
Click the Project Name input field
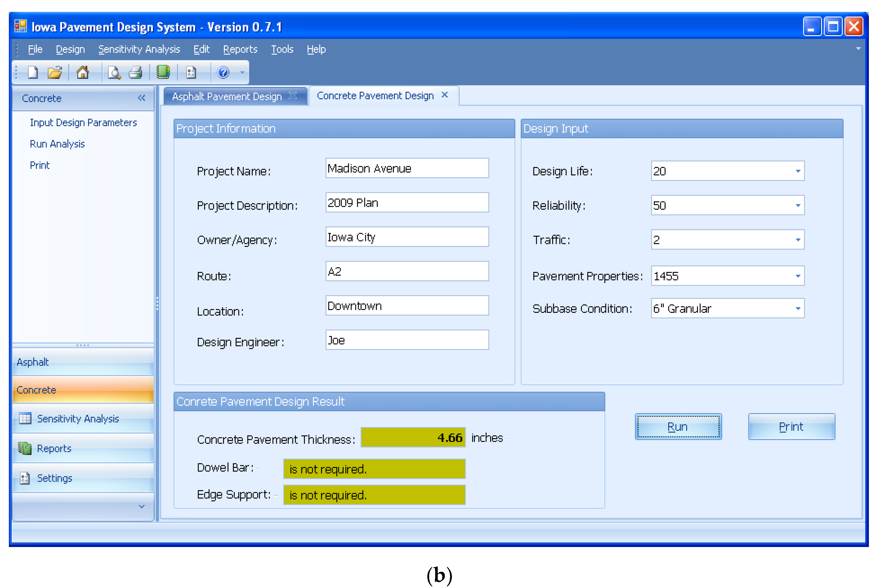(407, 168)
